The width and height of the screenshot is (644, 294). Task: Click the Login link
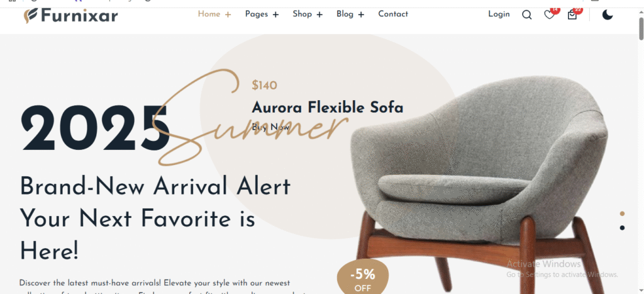pos(499,14)
